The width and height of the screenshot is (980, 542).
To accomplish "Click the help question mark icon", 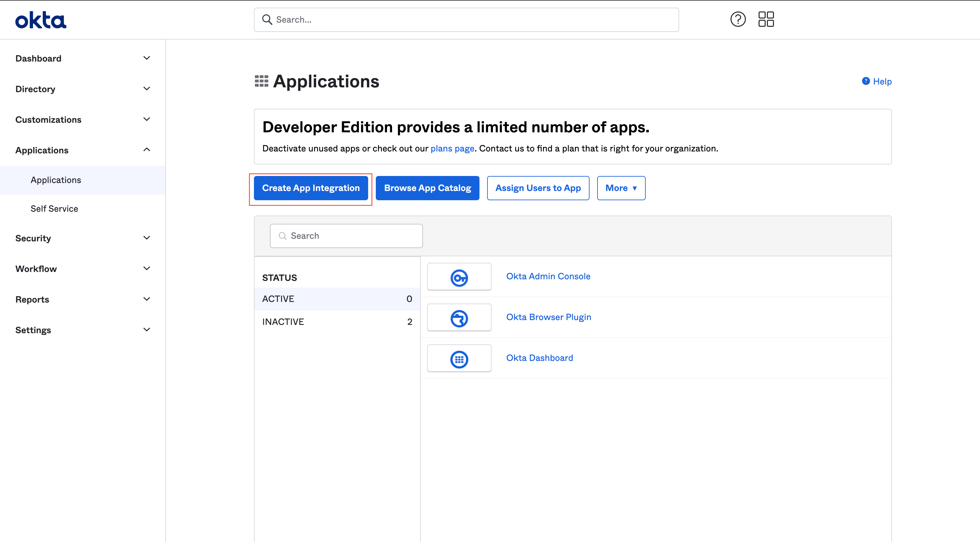I will tap(738, 19).
